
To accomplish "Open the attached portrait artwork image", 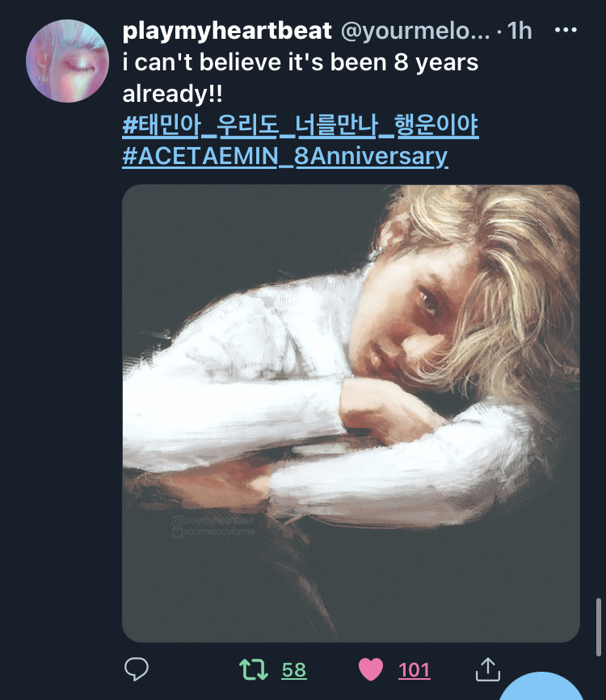I will pos(351,413).
